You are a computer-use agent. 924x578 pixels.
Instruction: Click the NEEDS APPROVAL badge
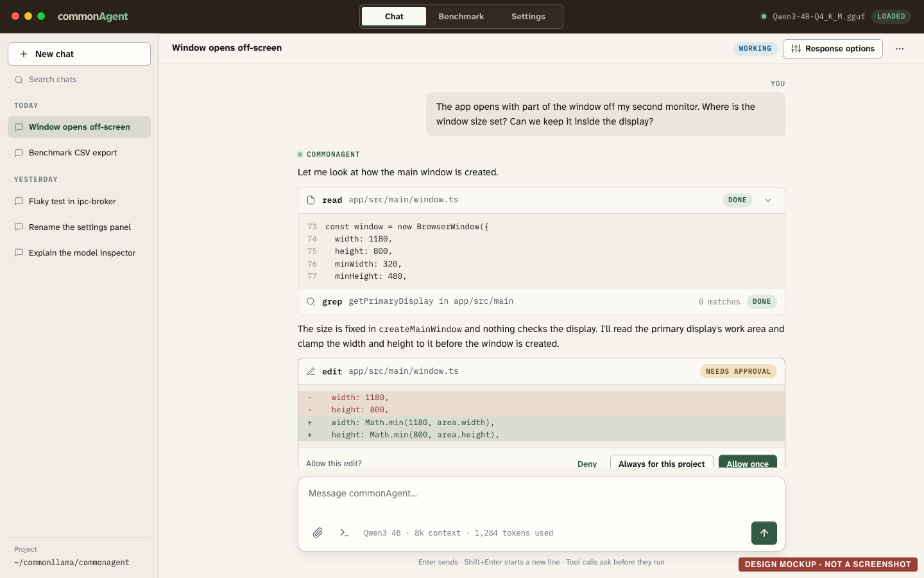738,371
